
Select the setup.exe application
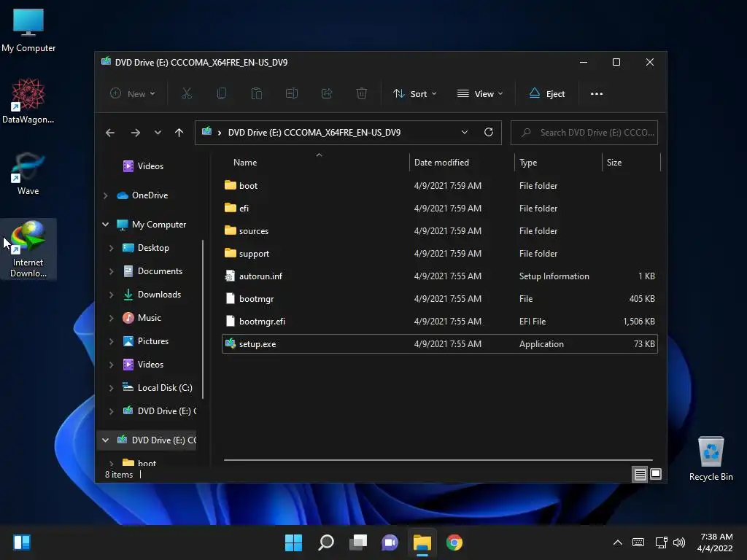point(439,344)
